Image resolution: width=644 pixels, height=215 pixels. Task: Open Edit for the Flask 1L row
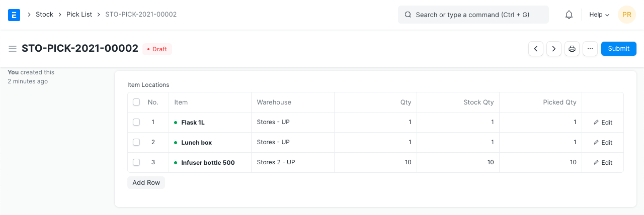(603, 122)
